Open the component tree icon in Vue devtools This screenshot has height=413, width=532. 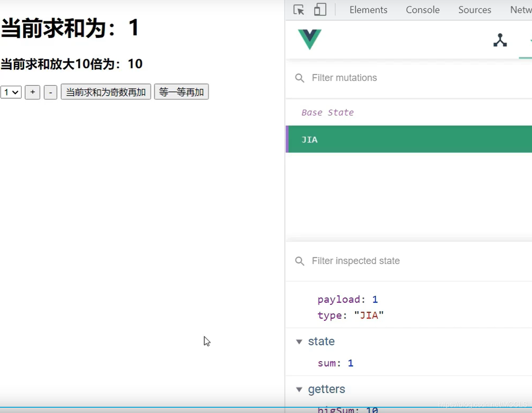(x=500, y=40)
